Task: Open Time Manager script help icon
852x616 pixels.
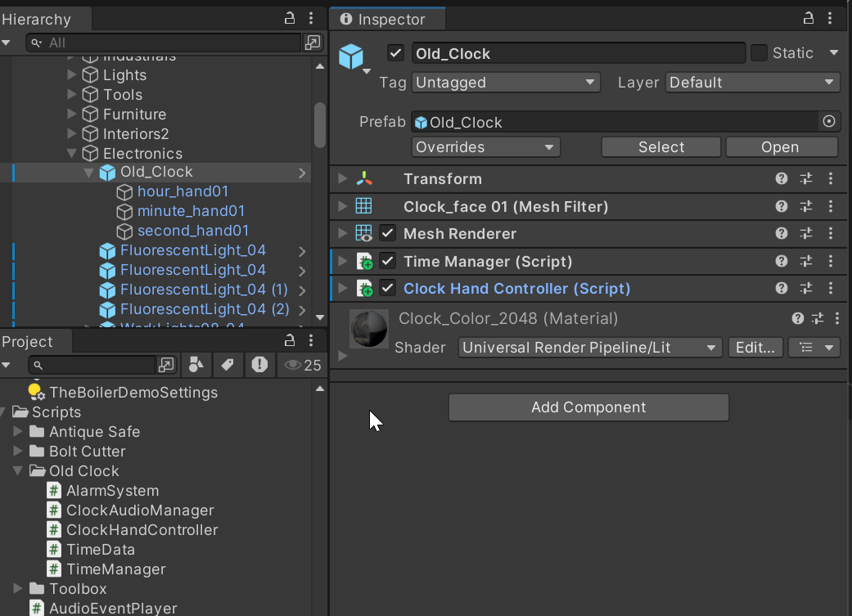Action: point(782,261)
